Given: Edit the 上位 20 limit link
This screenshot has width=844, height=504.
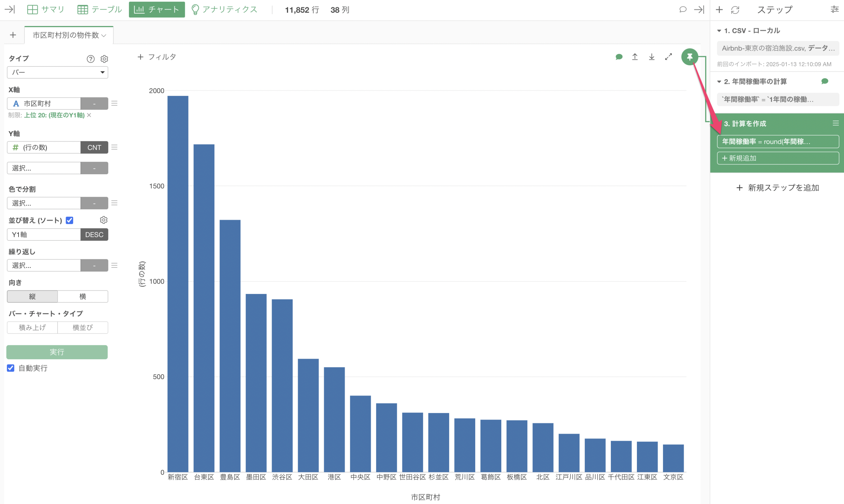Looking at the screenshot, I should 54,115.
